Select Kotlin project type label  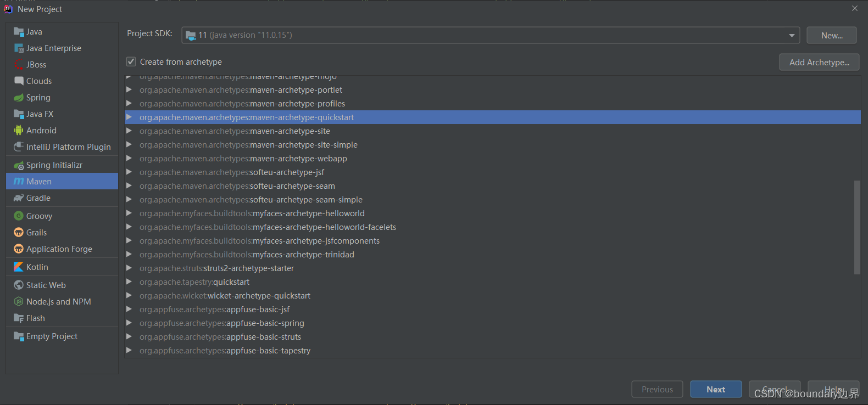pos(37,267)
